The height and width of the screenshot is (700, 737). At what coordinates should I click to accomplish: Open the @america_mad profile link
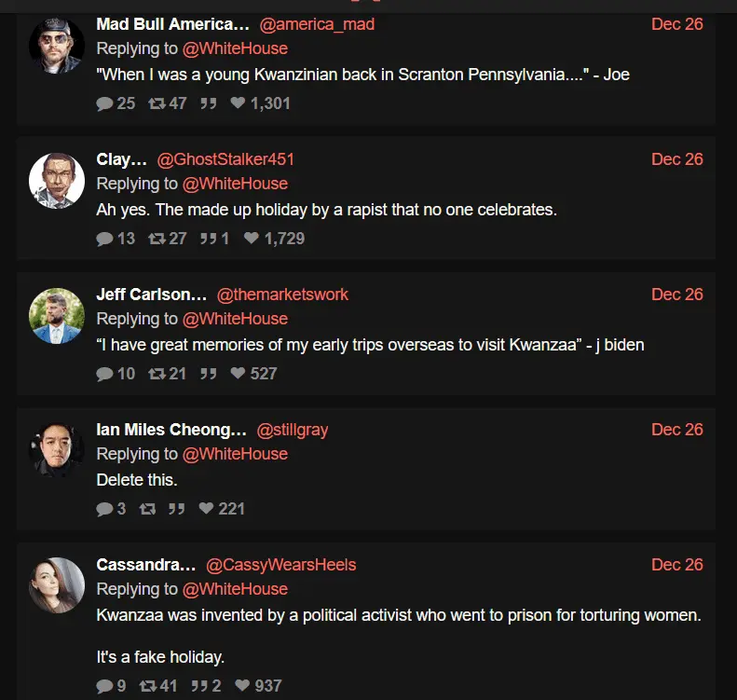click(x=316, y=24)
